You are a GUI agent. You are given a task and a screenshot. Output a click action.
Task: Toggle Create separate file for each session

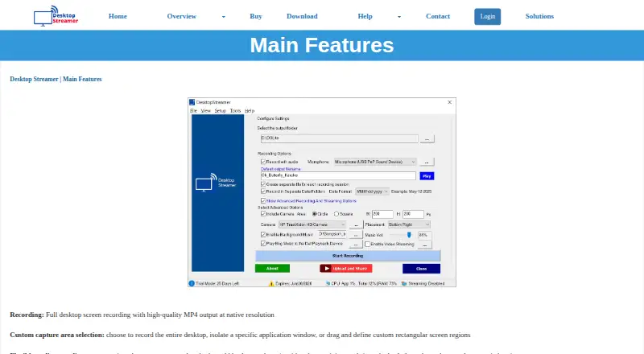tap(263, 184)
